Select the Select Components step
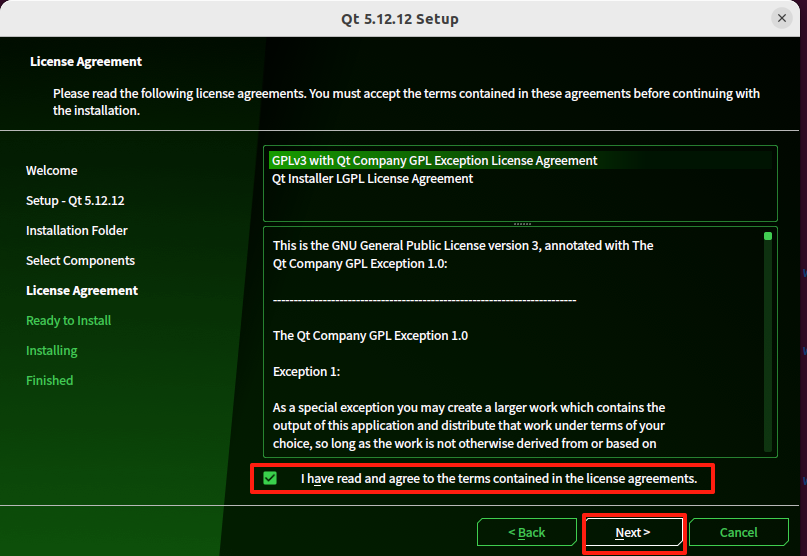 (80, 261)
